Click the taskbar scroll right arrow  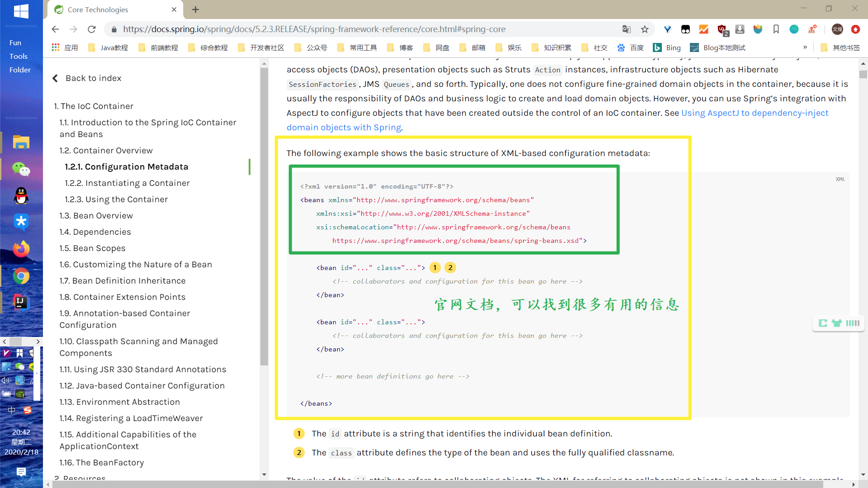pyautogui.click(x=38, y=342)
